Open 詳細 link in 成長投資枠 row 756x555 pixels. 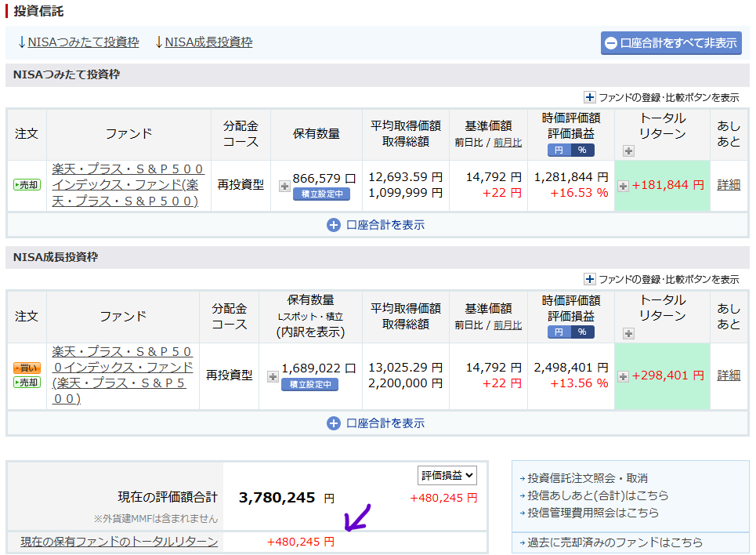tap(729, 375)
